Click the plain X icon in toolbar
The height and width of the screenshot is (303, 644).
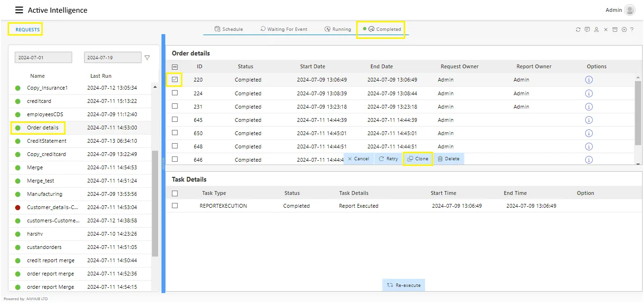tap(606, 29)
